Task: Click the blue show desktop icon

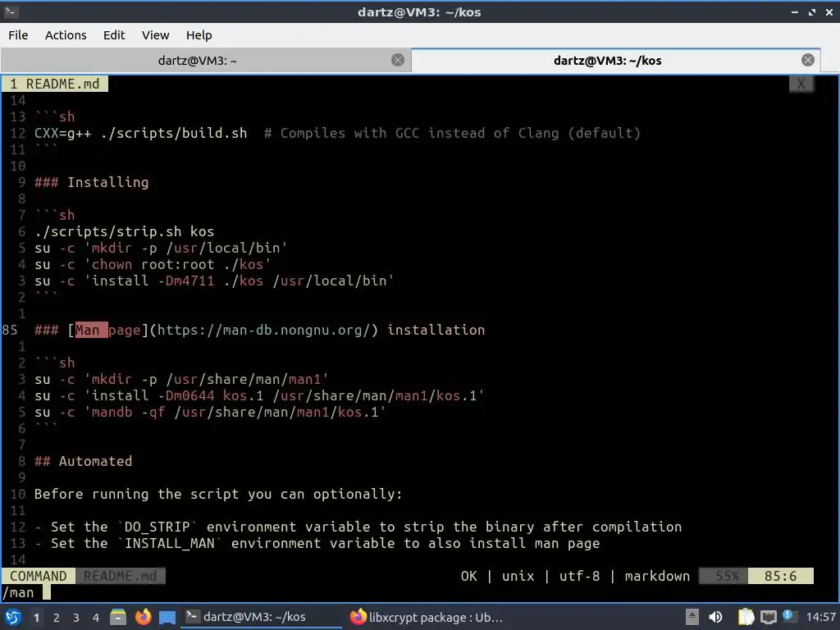Action: pyautogui.click(x=167, y=618)
